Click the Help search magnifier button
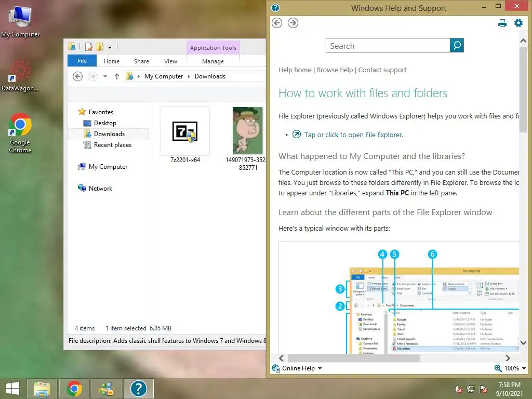This screenshot has width=532, height=399. click(457, 46)
